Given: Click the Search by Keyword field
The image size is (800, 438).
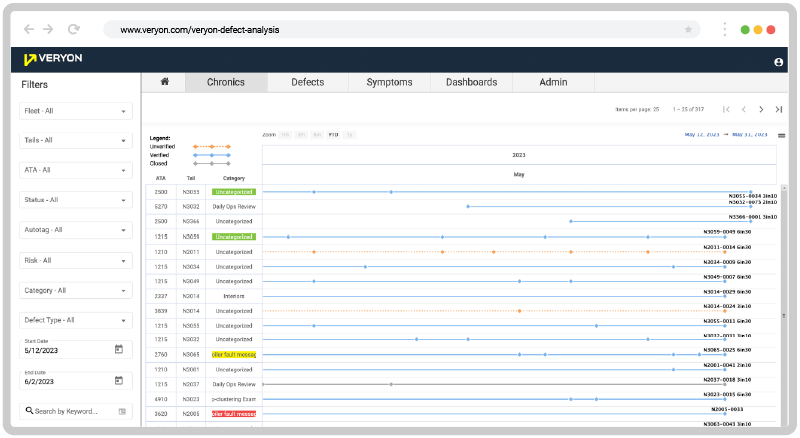Looking at the screenshot, I should (70, 411).
